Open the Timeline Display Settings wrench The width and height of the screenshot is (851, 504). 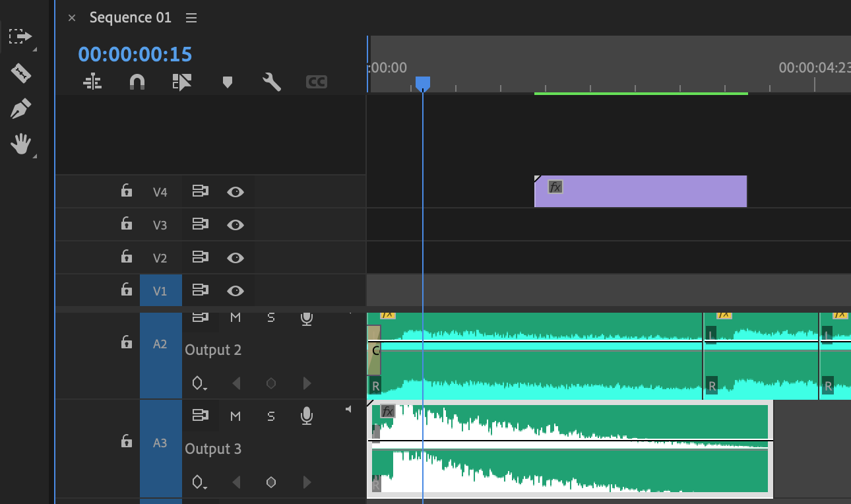click(x=272, y=82)
